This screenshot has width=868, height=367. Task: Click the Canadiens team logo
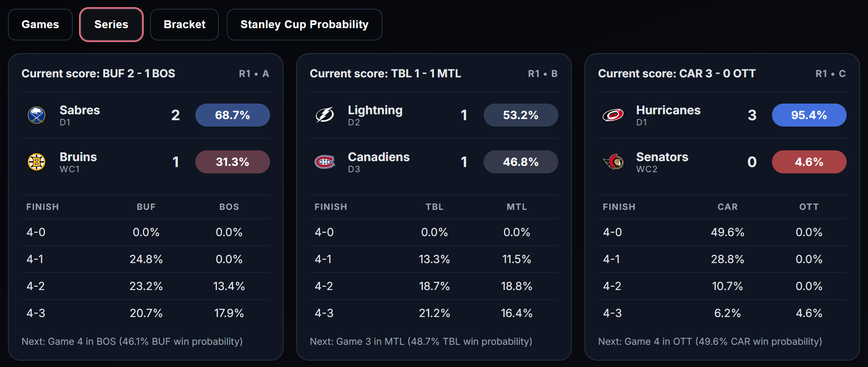[325, 162]
